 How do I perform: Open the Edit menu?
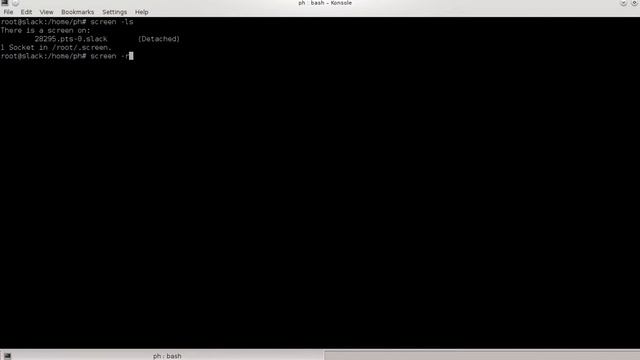26,12
